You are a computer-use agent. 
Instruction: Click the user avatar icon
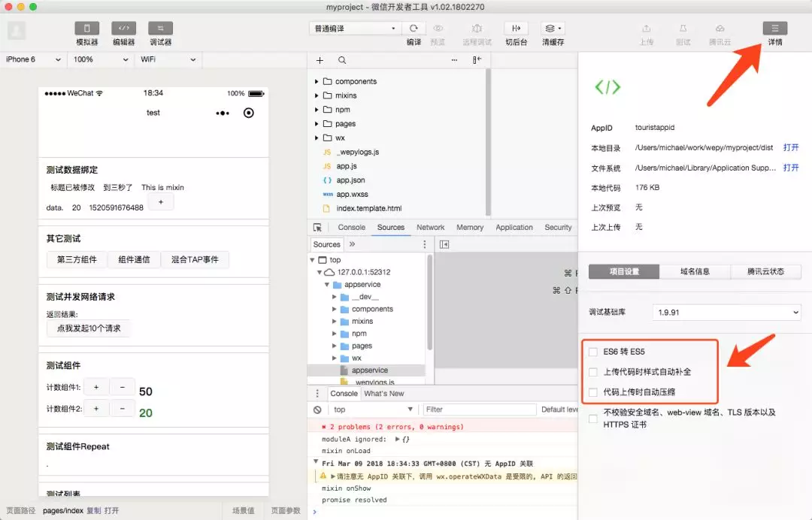pos(16,31)
